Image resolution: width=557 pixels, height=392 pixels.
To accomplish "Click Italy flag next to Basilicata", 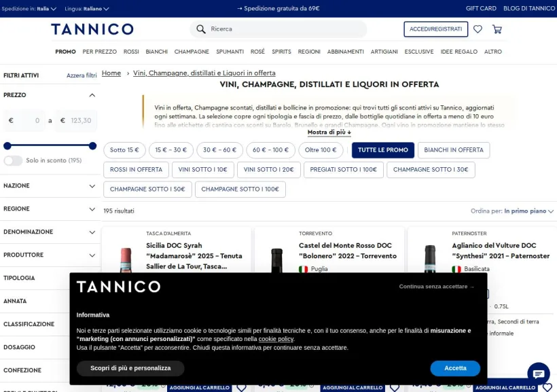I will click(456, 269).
